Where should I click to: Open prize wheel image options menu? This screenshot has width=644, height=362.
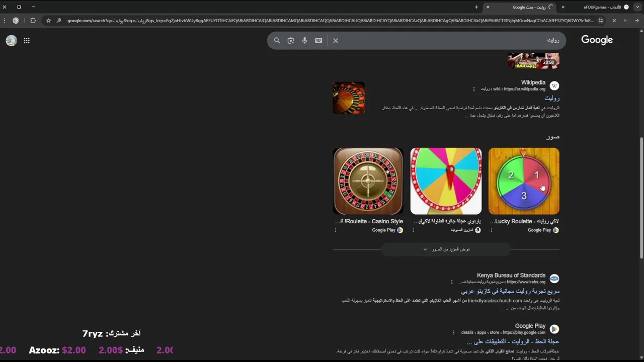pos(413,230)
